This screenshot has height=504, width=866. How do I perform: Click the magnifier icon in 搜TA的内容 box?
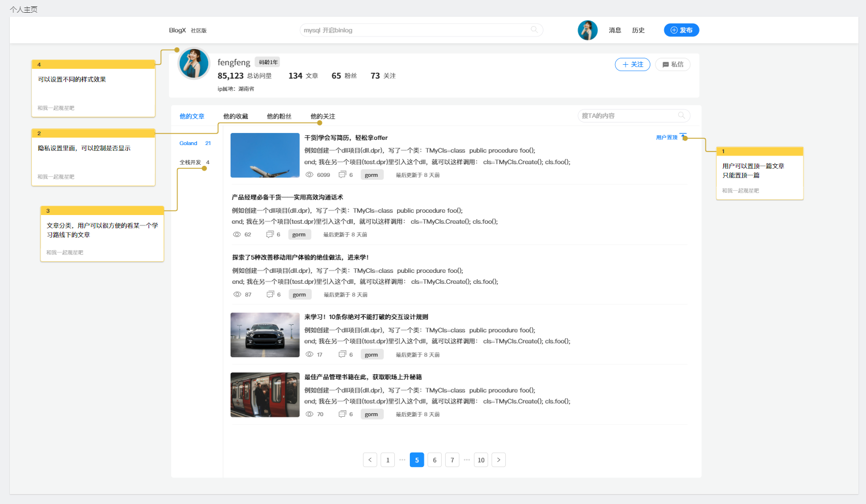click(682, 116)
